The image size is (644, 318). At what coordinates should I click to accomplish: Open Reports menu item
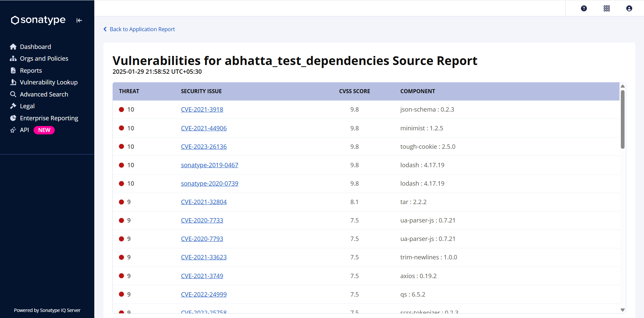click(31, 70)
